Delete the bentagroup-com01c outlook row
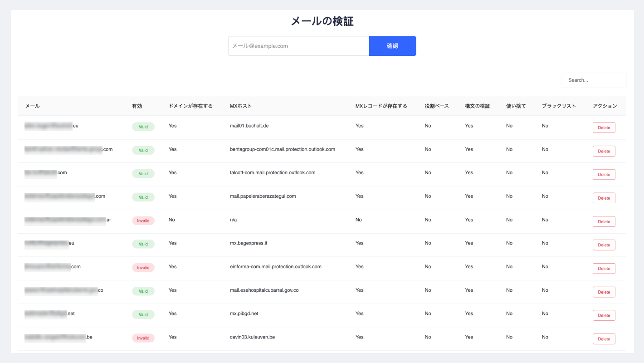Screen dimensions: 644x363 pyautogui.click(x=604, y=151)
